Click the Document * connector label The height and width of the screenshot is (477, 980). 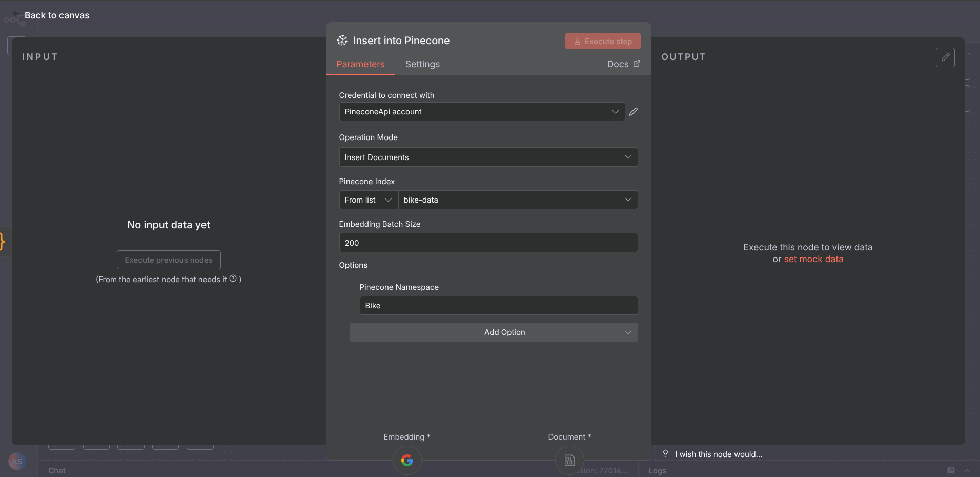(x=569, y=437)
